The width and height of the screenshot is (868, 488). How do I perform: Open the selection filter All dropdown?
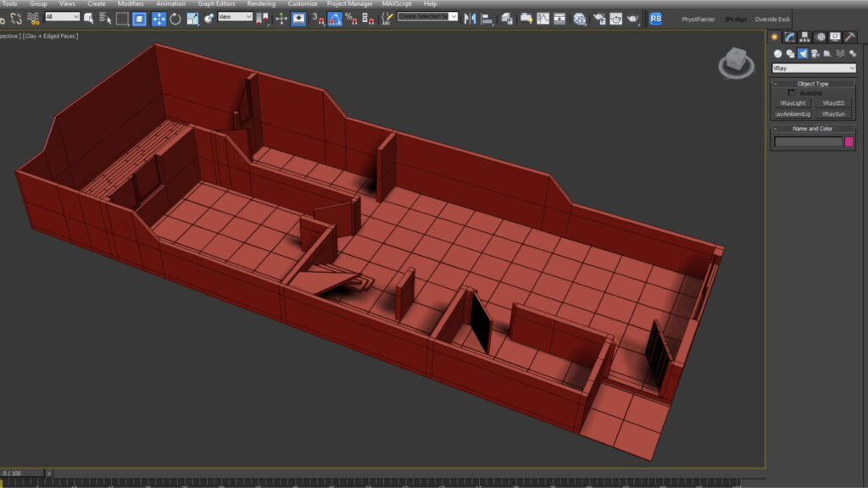(62, 17)
